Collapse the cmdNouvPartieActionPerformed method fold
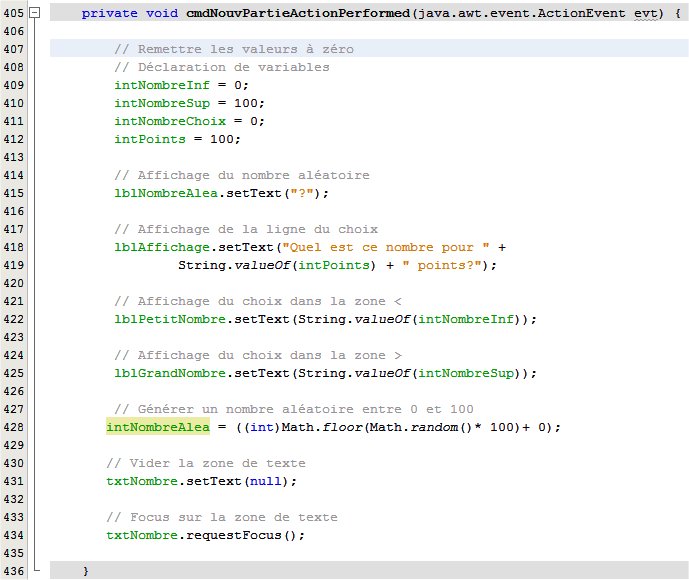Viewport: 689px width, 580px height. tap(34, 13)
